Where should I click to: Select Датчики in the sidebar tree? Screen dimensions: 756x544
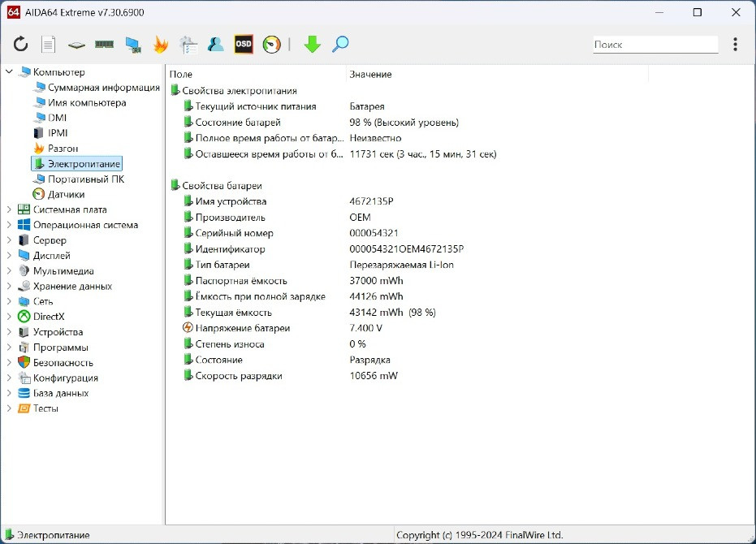tap(66, 195)
